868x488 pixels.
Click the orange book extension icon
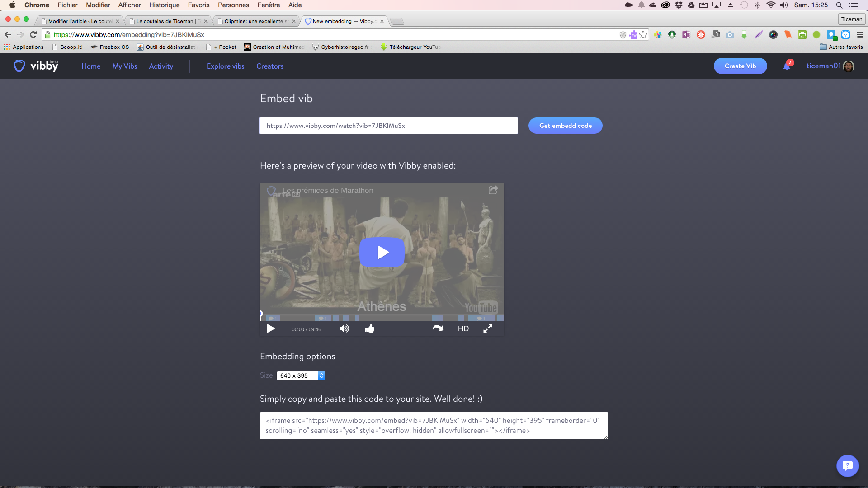[788, 34]
